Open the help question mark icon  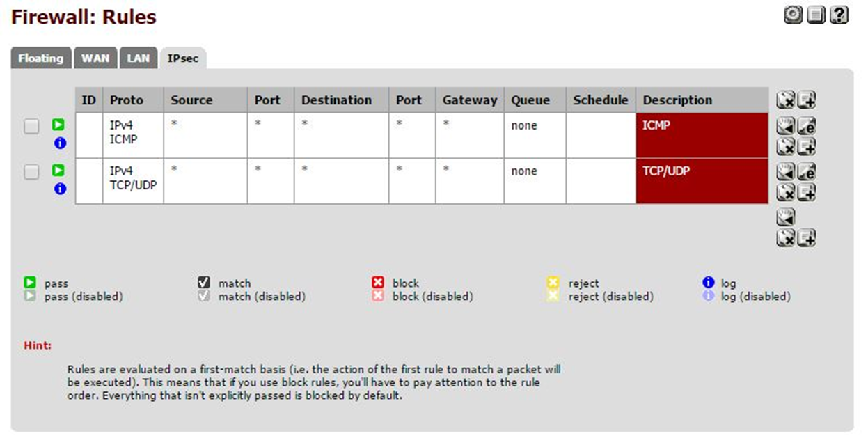pyautogui.click(x=839, y=15)
